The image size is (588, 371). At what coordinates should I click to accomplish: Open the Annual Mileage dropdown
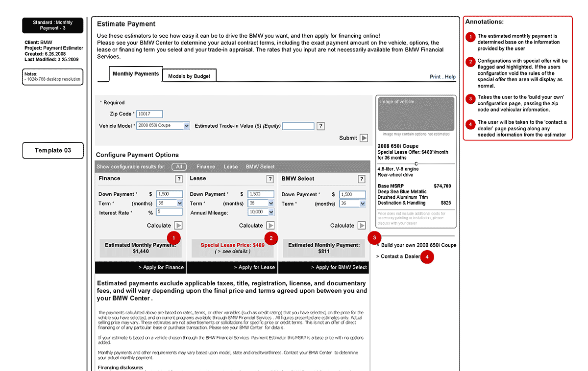pos(271,212)
